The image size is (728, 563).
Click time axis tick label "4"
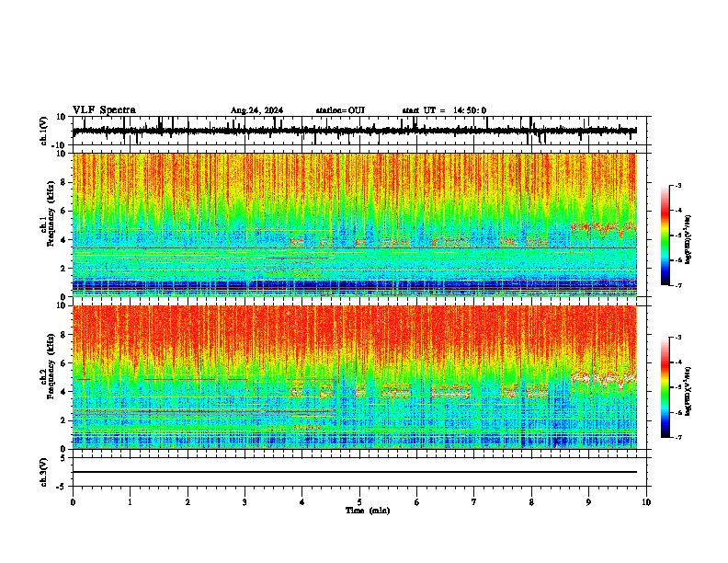click(x=302, y=502)
